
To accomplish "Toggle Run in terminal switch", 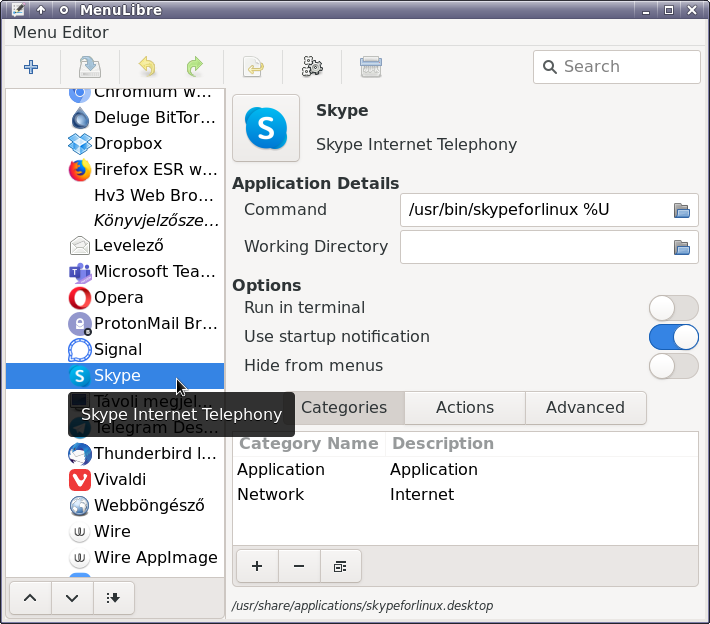I will point(673,308).
